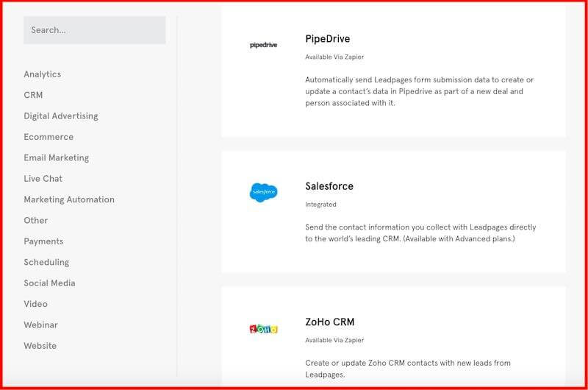Viewport: 588px width, 390px height.
Task: Click the Salesforce cloud logo
Action: pyautogui.click(x=264, y=192)
